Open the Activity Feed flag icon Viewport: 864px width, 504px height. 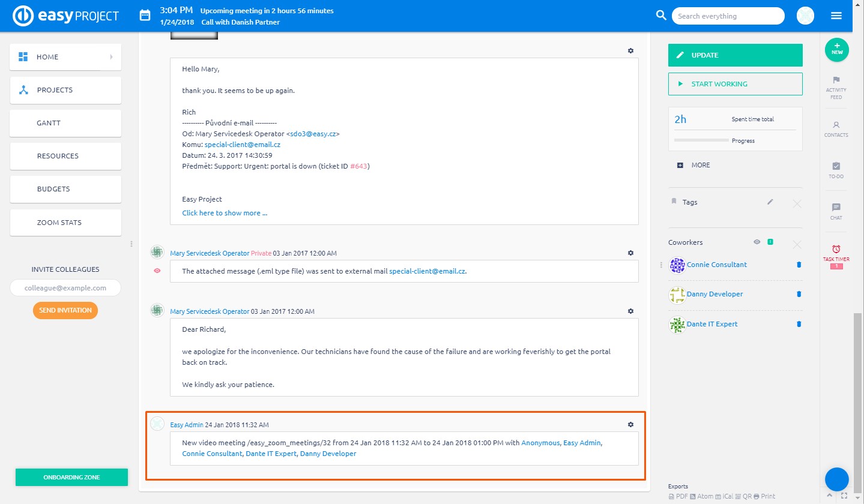[836, 80]
